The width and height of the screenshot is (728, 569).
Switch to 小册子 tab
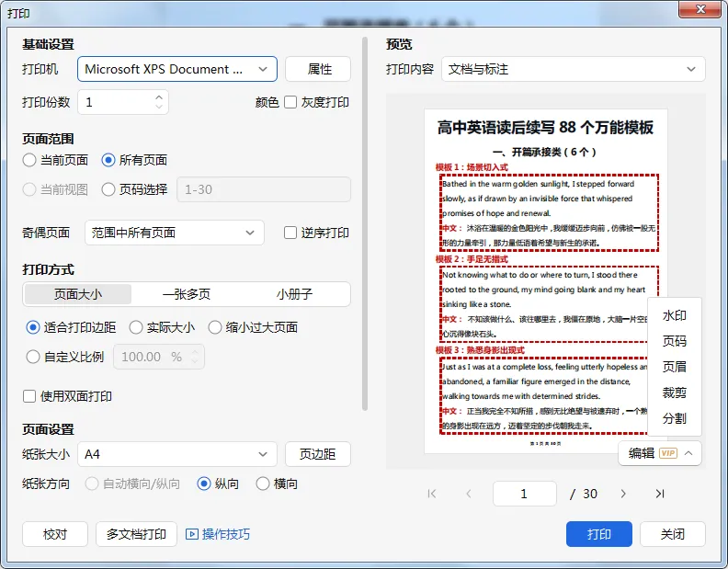294,294
